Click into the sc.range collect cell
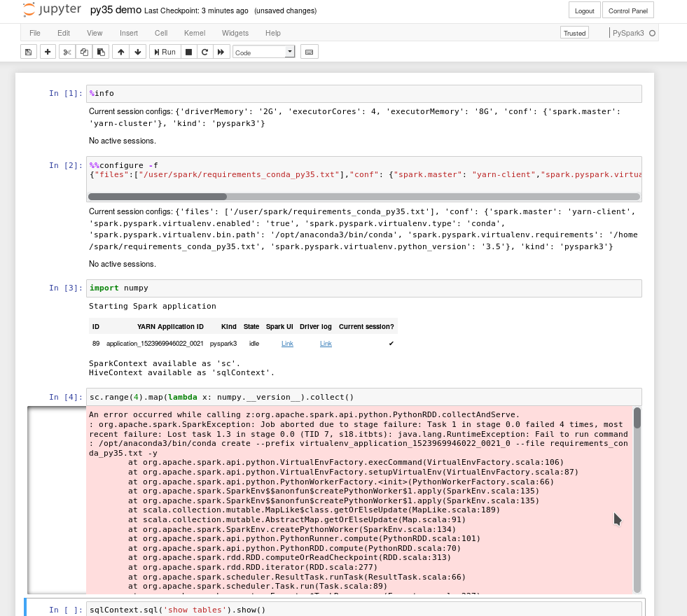Image resolution: width=687 pixels, height=616 pixels. 363,397
